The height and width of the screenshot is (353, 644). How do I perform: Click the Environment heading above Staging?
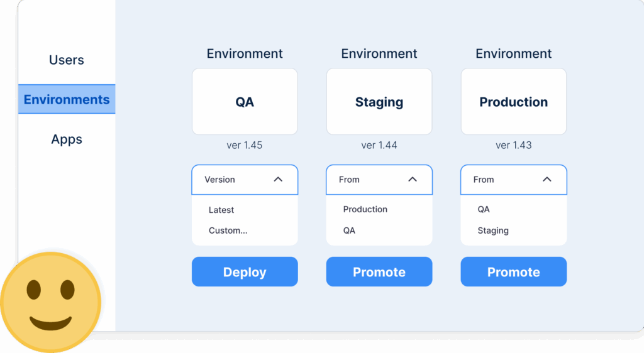tap(379, 54)
